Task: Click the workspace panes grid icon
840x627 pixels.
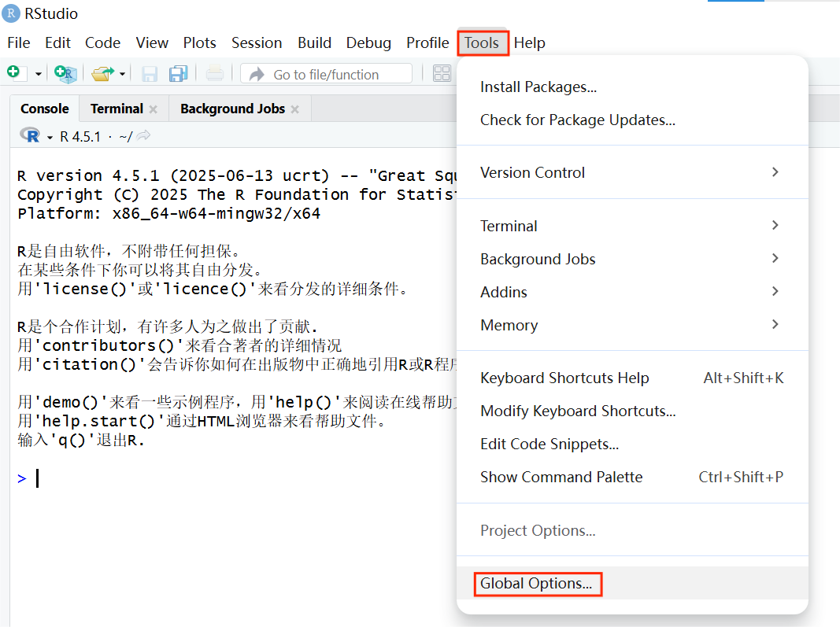Action: pyautogui.click(x=442, y=73)
